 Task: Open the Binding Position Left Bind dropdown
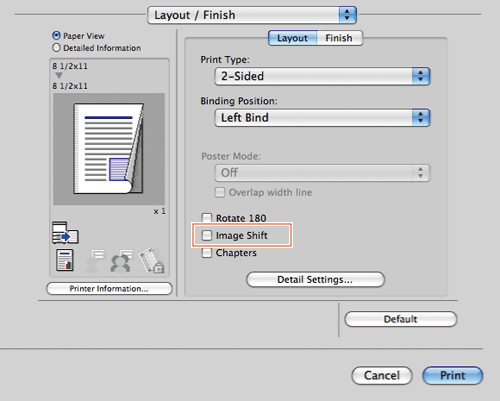[322, 118]
